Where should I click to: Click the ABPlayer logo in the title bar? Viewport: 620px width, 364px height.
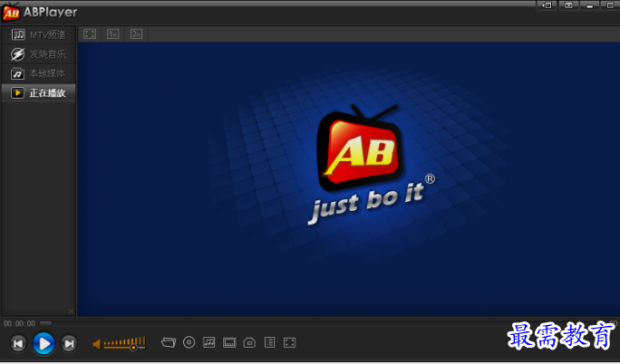point(11,13)
